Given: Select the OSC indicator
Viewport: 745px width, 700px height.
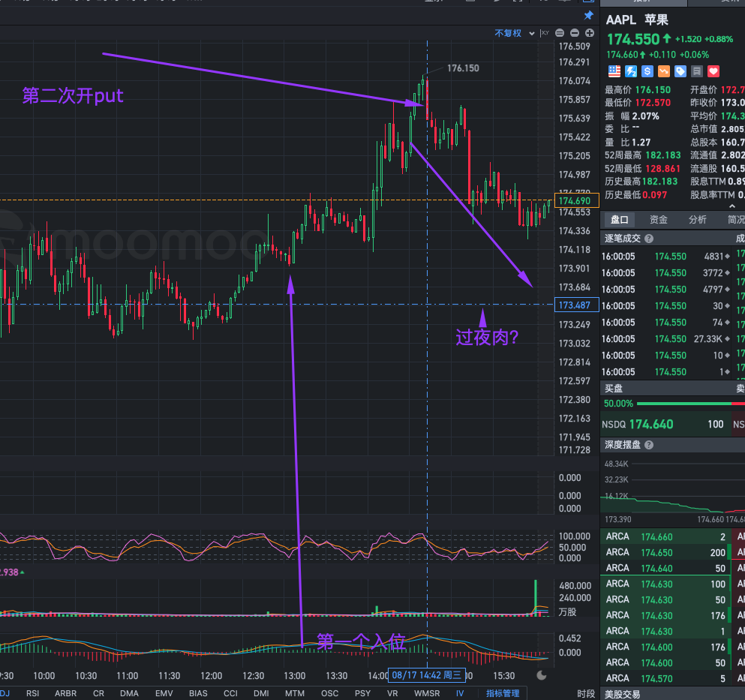Looking at the screenshot, I should point(330,693).
